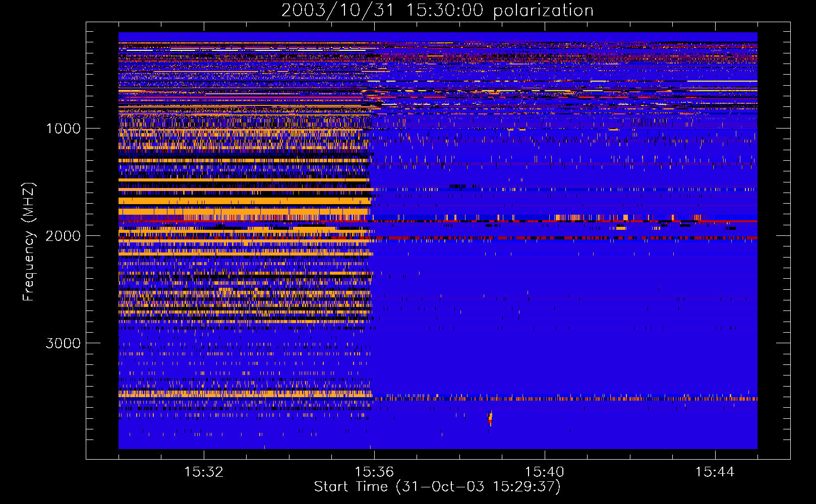
Task: Click the 2000 frequency tick label
Action: click(x=63, y=236)
